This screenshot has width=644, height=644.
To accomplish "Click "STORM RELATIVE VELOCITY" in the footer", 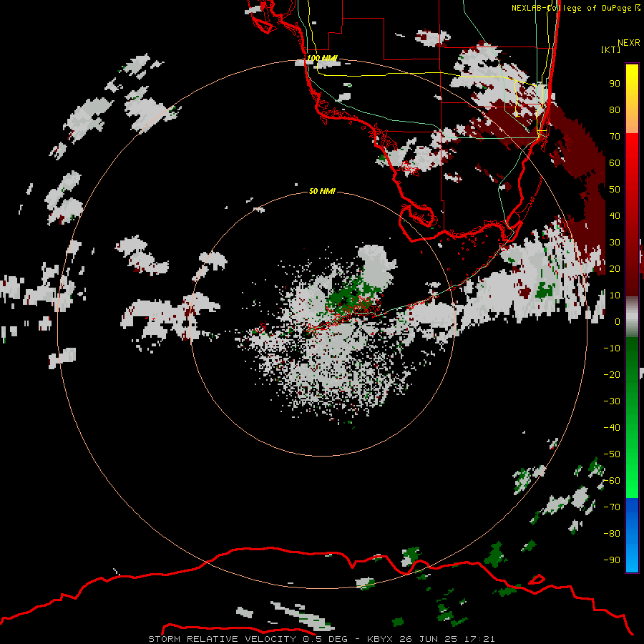I will [x=222, y=639].
